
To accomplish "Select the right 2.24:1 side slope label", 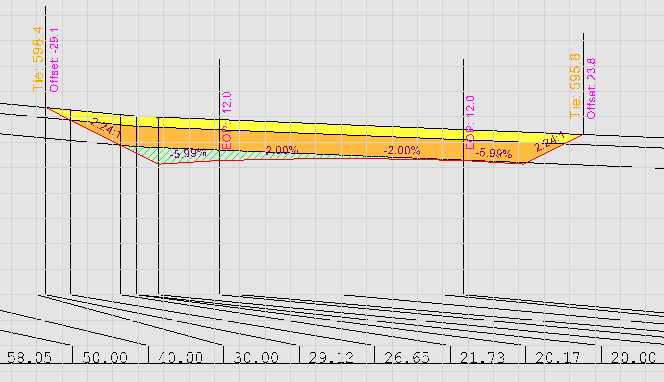I will pyautogui.click(x=549, y=142).
